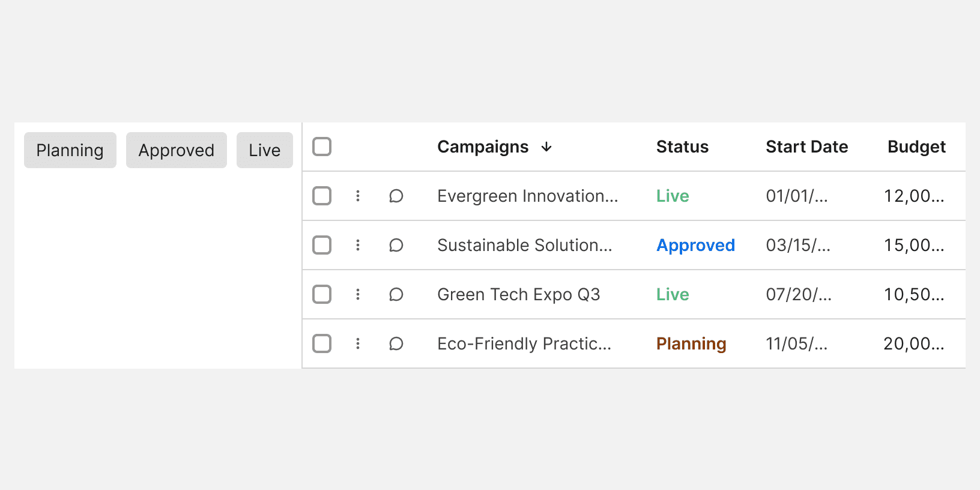Tick the Eco-Friendly Practic row checkbox

click(x=322, y=343)
